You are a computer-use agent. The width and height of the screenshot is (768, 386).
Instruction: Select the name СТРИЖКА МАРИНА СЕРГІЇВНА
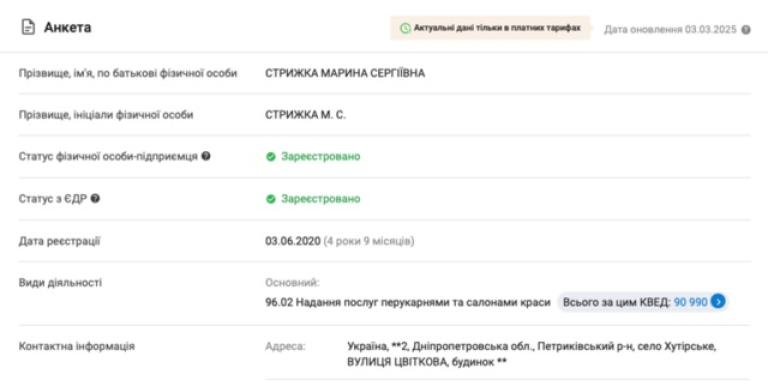coord(345,73)
